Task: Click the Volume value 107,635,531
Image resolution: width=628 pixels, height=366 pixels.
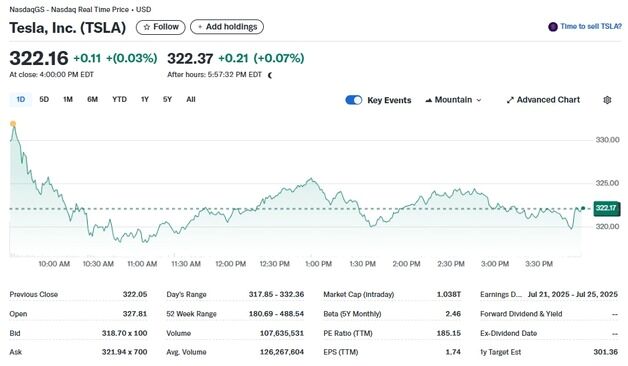Action: point(282,333)
